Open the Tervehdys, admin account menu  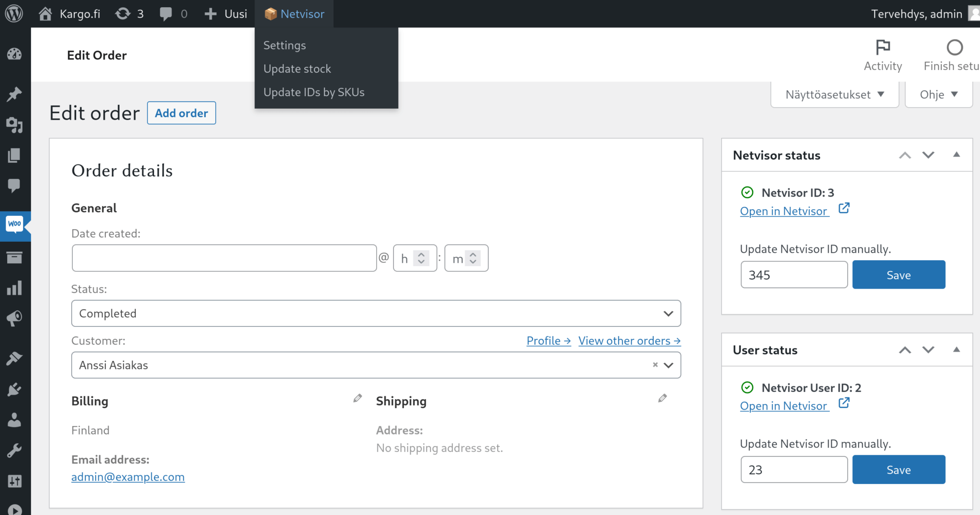[x=924, y=13]
